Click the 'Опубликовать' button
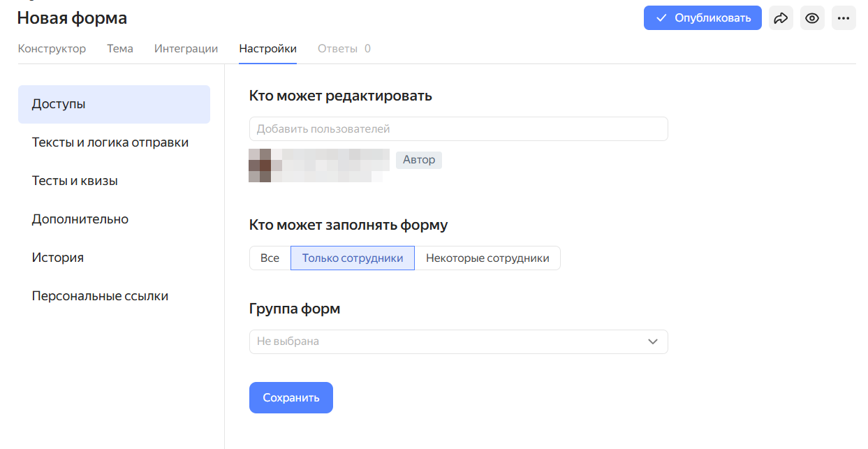Viewport: 868px width, 449px height. click(703, 17)
